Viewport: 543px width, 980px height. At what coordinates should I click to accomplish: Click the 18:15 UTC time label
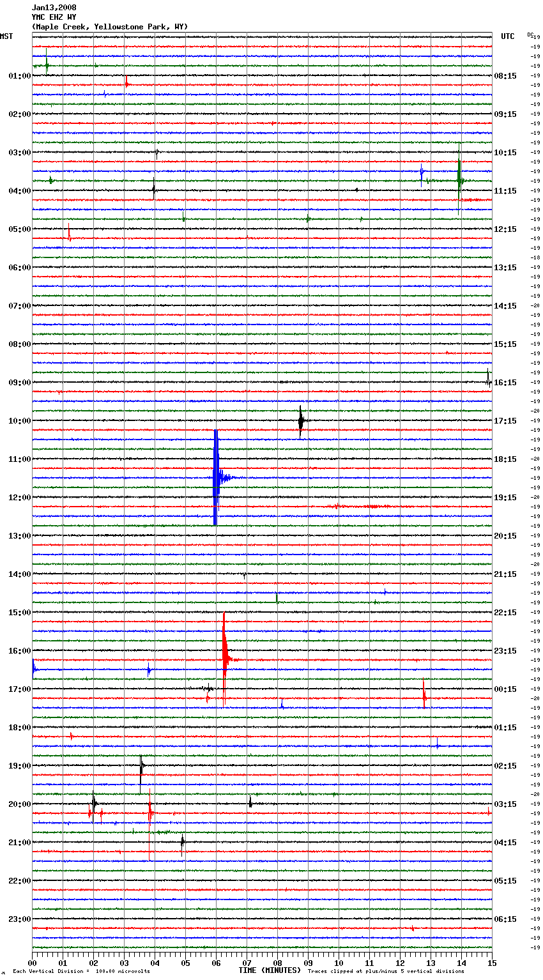[x=505, y=459]
